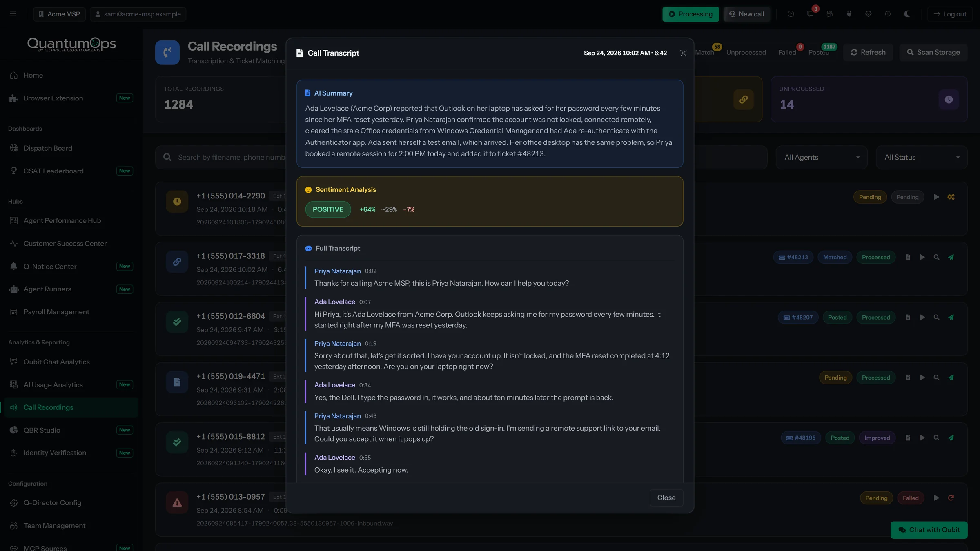
Task: Switch to dark mode moon icon
Action: [x=907, y=14]
